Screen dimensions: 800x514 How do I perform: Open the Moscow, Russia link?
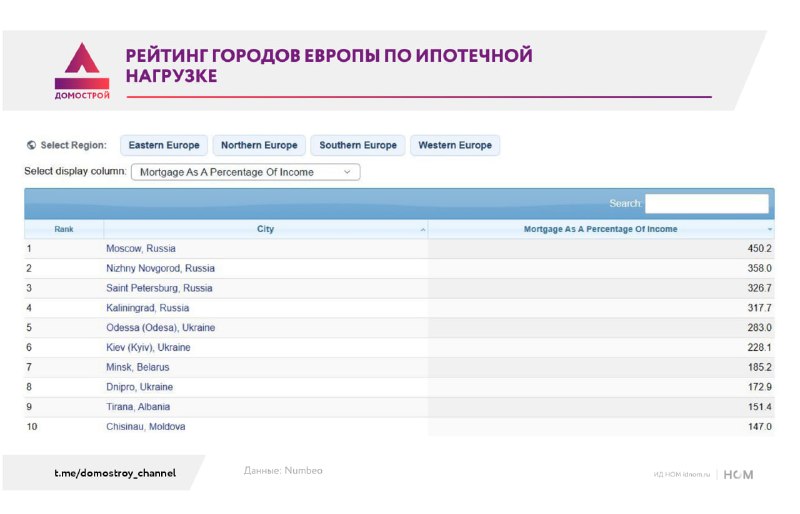click(141, 249)
